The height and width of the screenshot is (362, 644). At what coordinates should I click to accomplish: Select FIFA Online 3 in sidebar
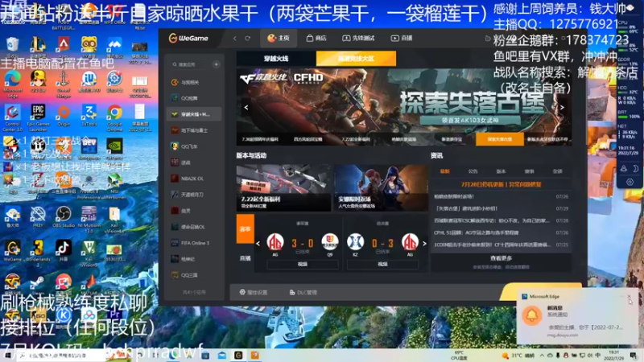(x=194, y=243)
